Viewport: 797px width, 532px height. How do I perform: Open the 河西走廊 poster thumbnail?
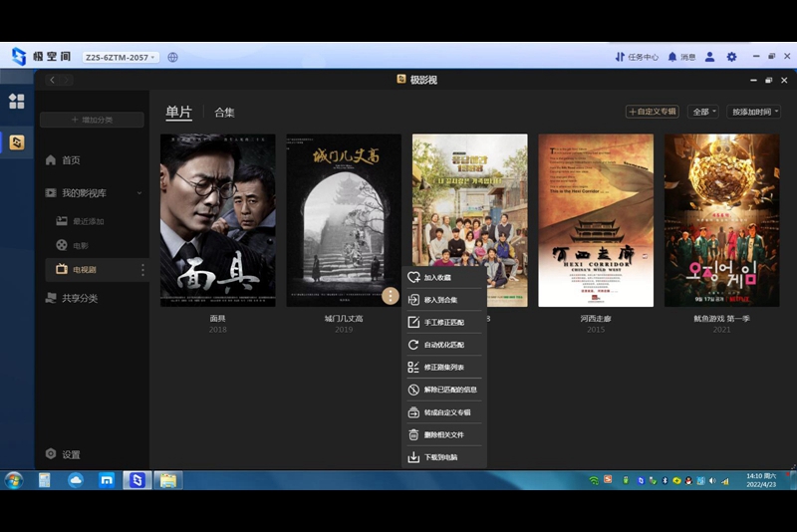click(x=596, y=220)
